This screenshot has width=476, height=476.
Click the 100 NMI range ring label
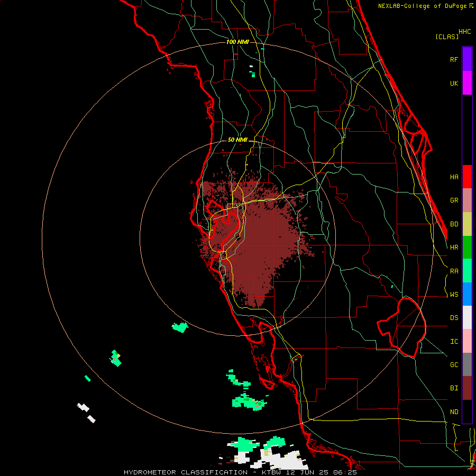[237, 42]
